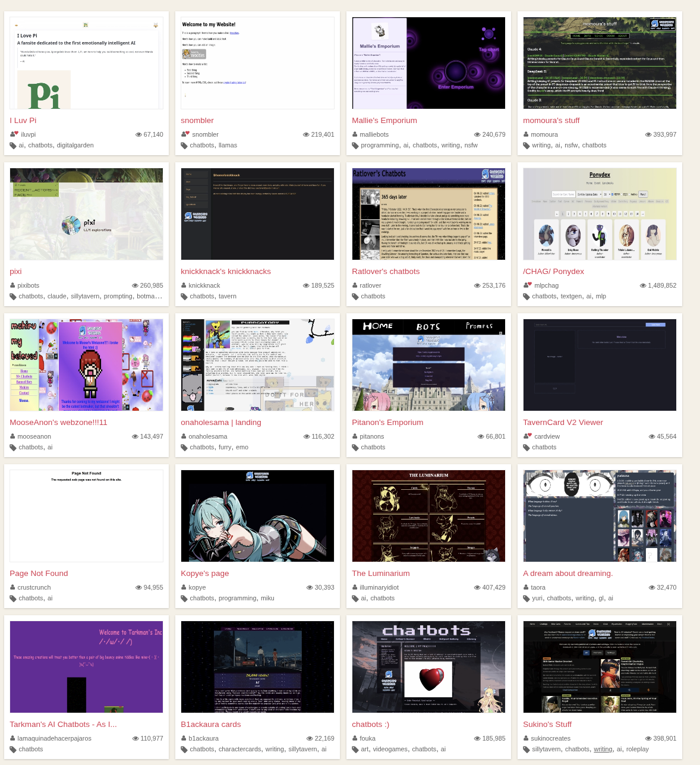
Task: Open the /CHAG/ Ponydex title link
Action: click(x=553, y=271)
